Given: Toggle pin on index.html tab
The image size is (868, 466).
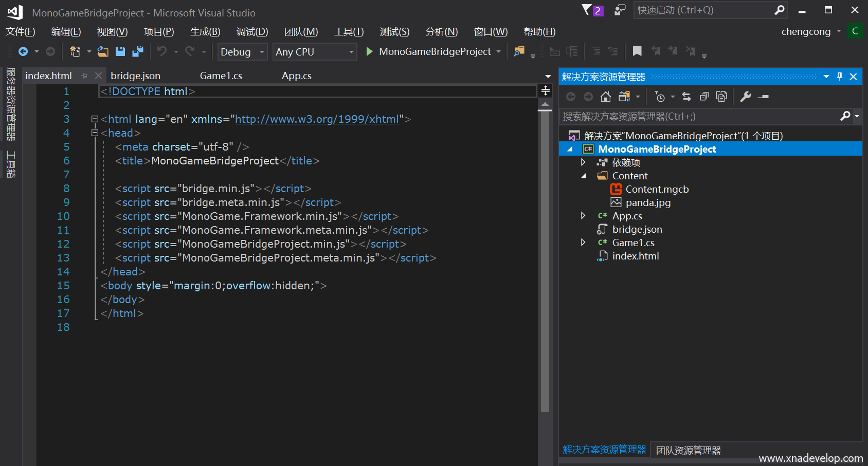Looking at the screenshot, I should (x=84, y=76).
